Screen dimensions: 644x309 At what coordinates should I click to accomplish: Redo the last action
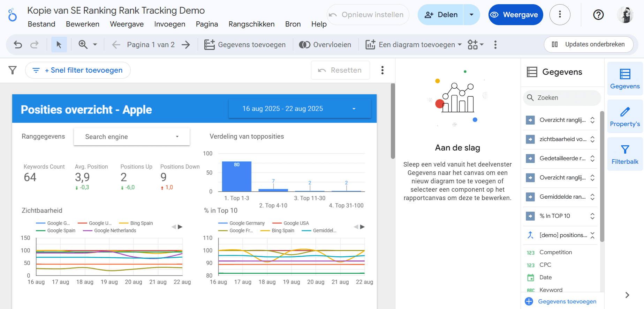(x=34, y=45)
